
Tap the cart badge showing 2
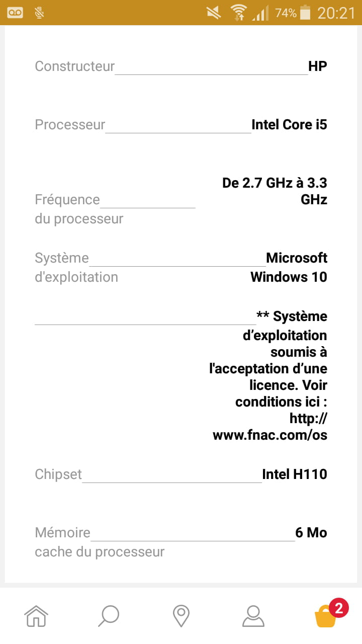click(x=339, y=608)
